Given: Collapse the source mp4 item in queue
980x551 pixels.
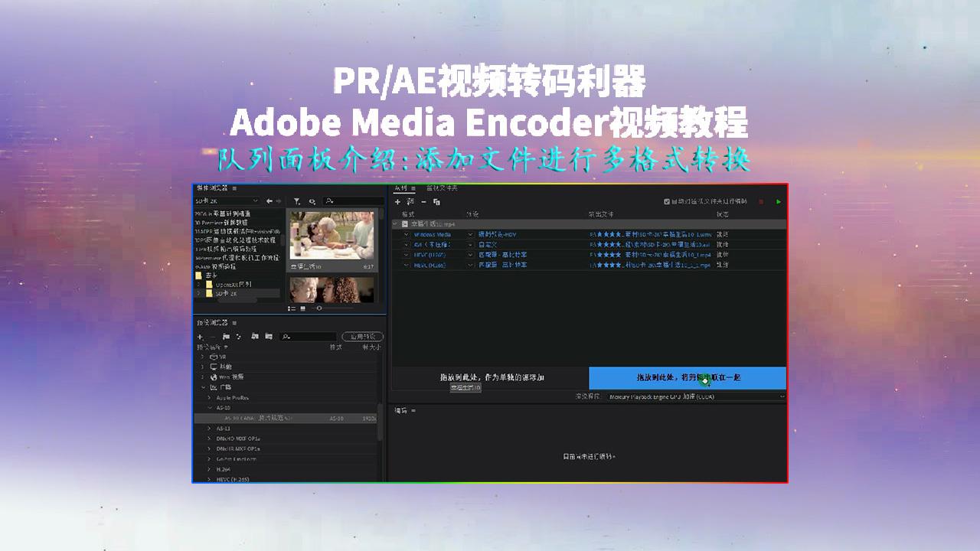Looking at the screenshot, I should (396, 223).
